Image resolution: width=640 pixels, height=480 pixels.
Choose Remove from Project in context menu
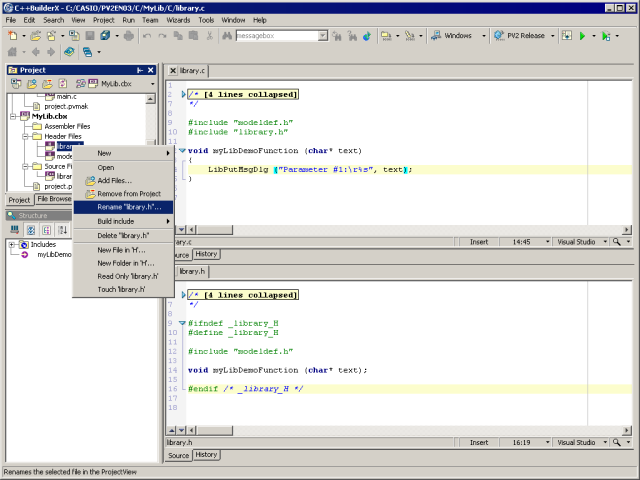coord(123,194)
